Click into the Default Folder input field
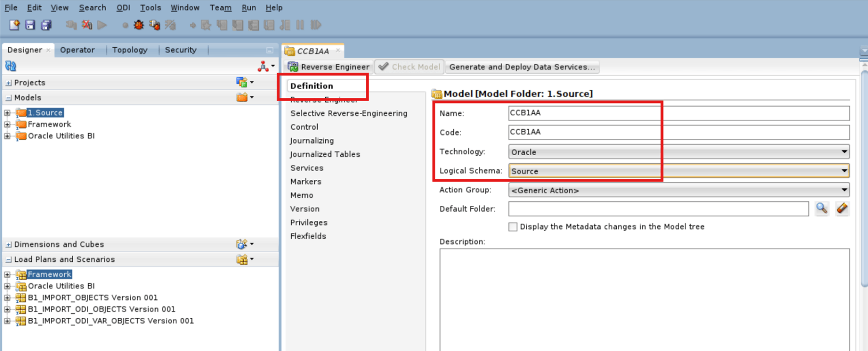Image resolution: width=868 pixels, height=351 pixels. coord(658,209)
